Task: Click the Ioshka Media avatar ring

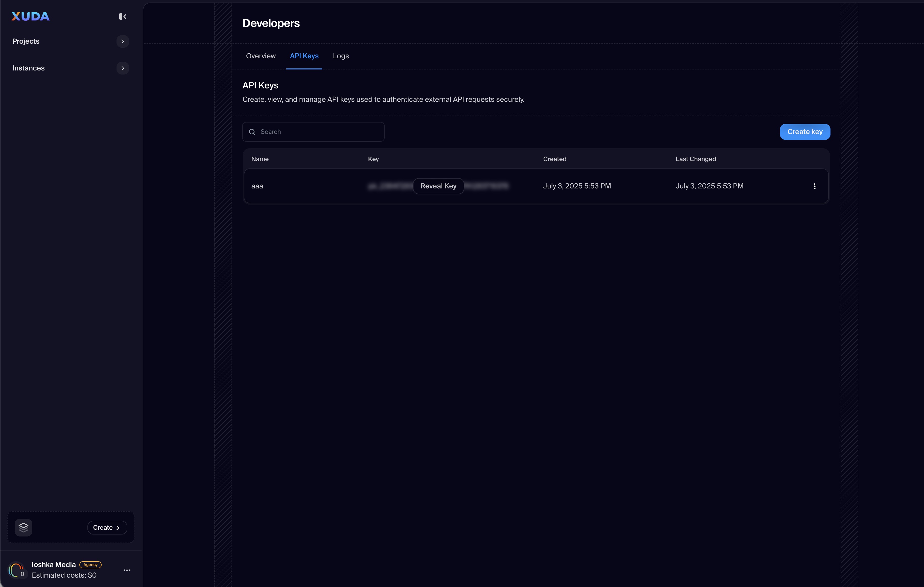Action: click(16, 570)
